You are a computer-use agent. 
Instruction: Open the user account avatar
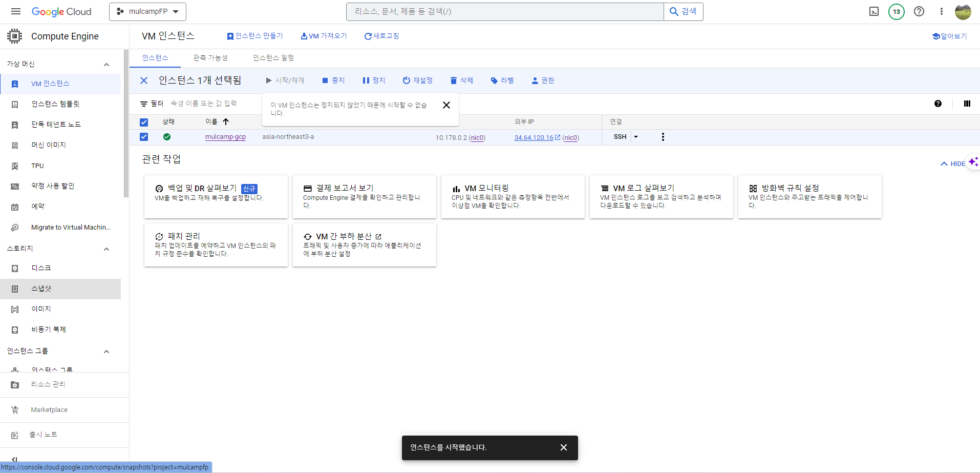coord(963,11)
